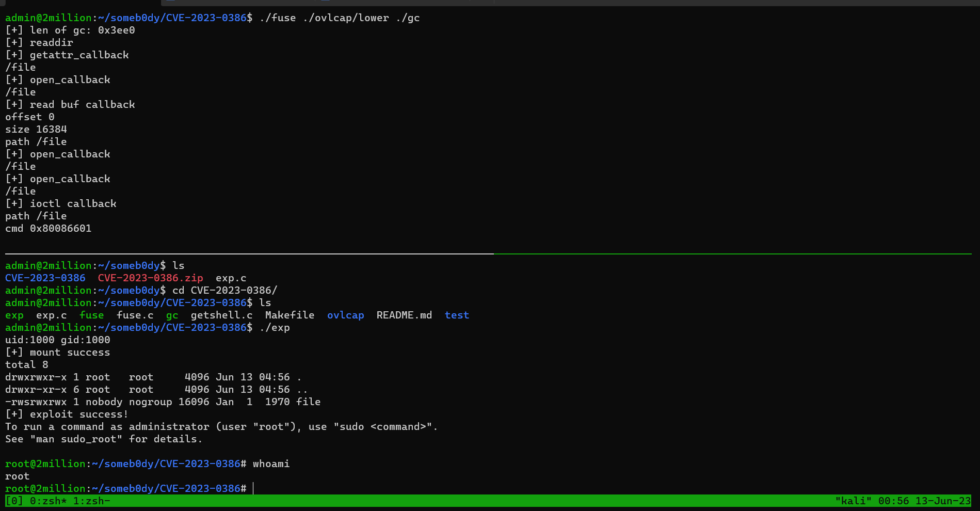Select the blue "ovlcap" directory entry
The image size is (980, 511).
point(346,315)
